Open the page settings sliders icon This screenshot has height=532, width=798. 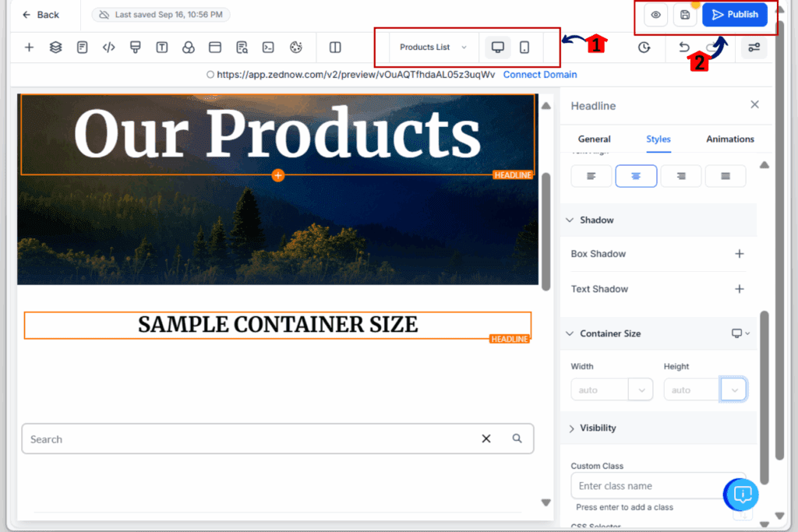[x=754, y=48]
